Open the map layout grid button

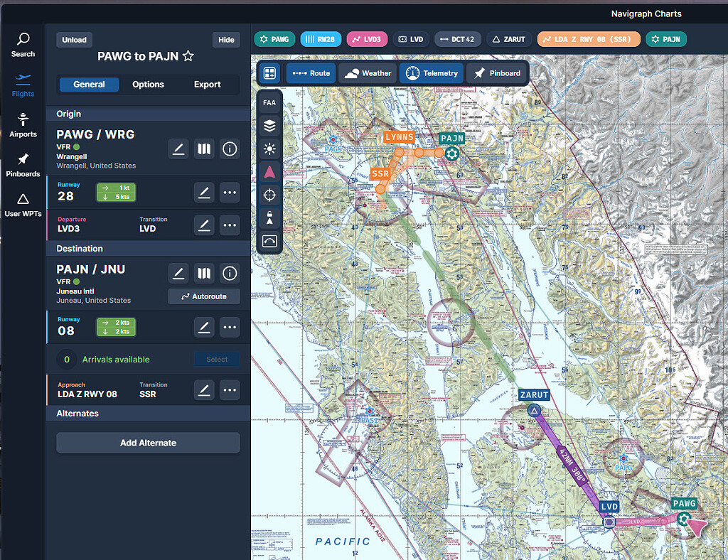[269, 73]
